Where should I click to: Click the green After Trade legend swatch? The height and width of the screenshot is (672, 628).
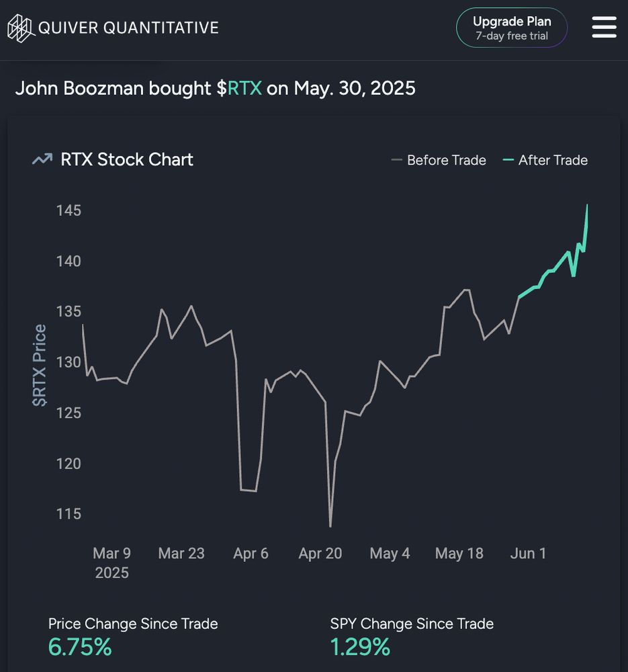click(508, 161)
